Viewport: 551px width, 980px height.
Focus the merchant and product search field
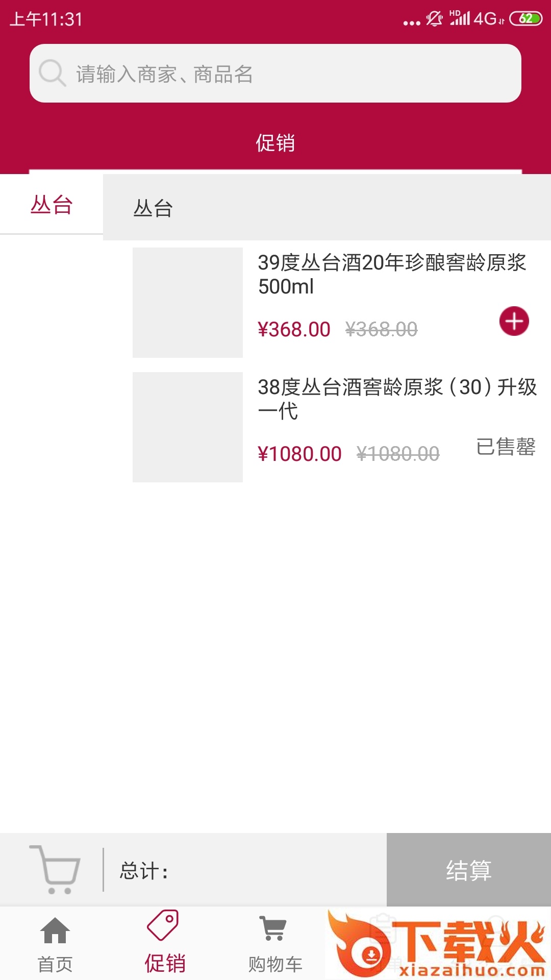point(275,73)
